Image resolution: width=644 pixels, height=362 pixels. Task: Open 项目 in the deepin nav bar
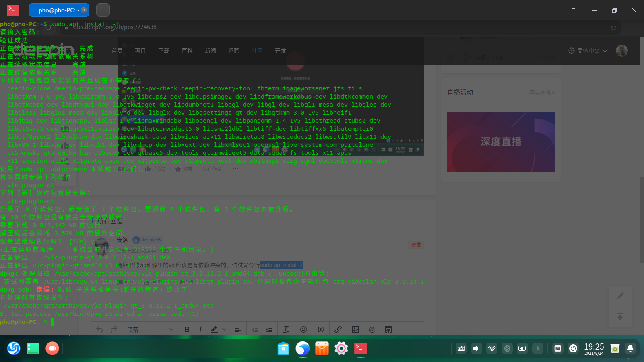(140, 51)
